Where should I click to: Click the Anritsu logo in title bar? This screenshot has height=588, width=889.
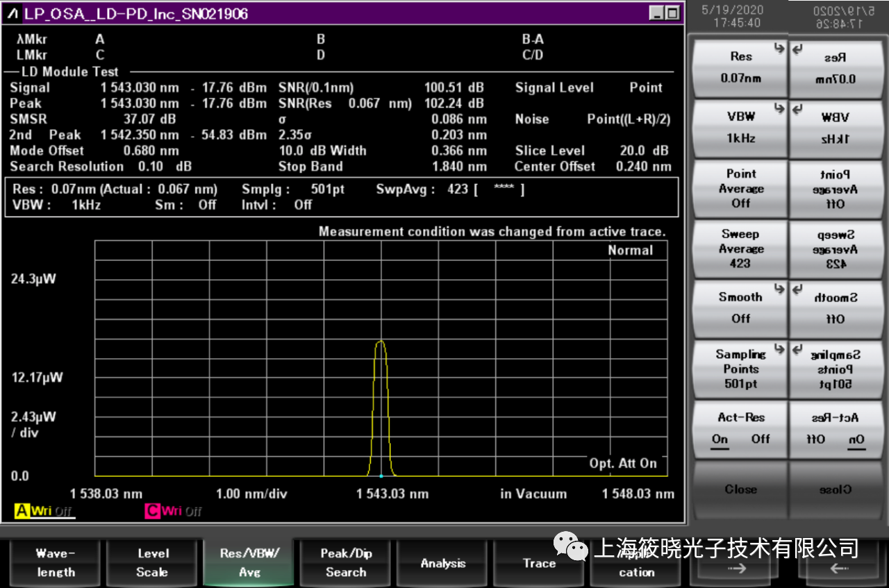pyautogui.click(x=13, y=14)
